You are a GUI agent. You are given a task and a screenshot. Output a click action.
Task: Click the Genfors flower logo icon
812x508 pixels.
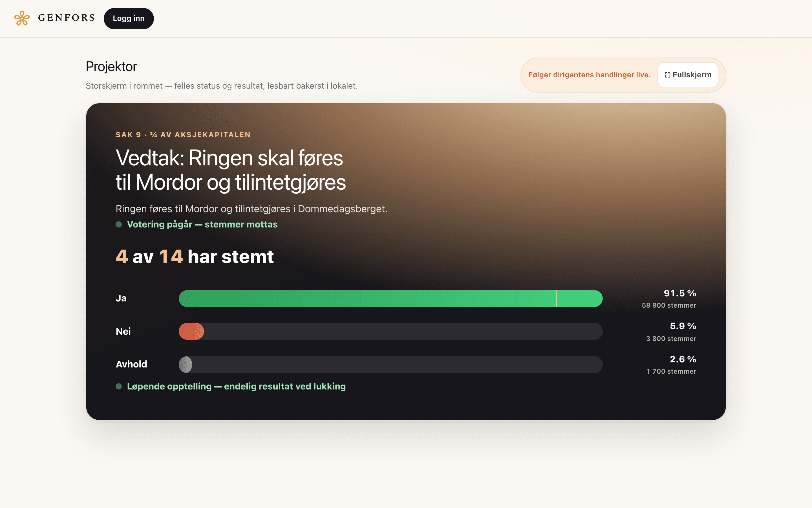(x=22, y=18)
